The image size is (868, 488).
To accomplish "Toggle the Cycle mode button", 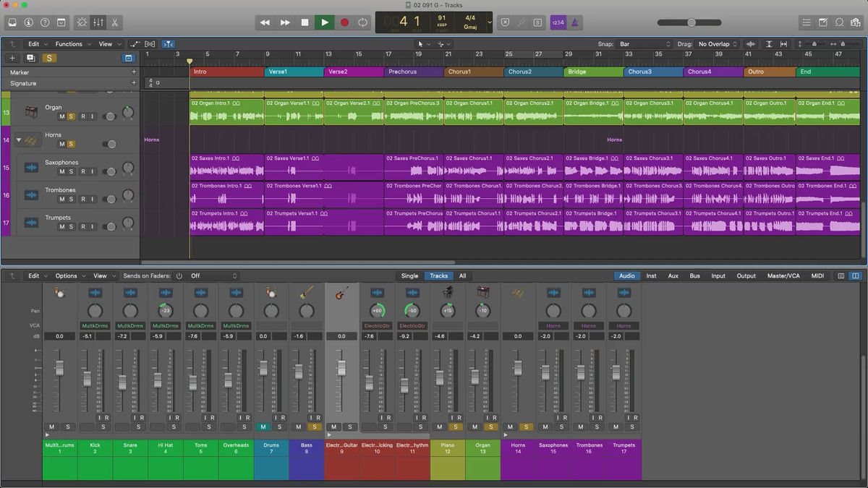I will pos(362,22).
